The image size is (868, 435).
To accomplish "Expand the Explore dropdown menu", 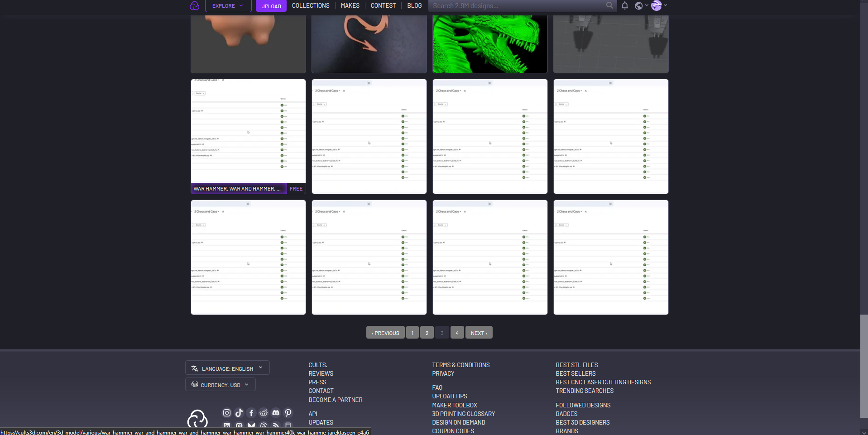I will click(x=228, y=6).
